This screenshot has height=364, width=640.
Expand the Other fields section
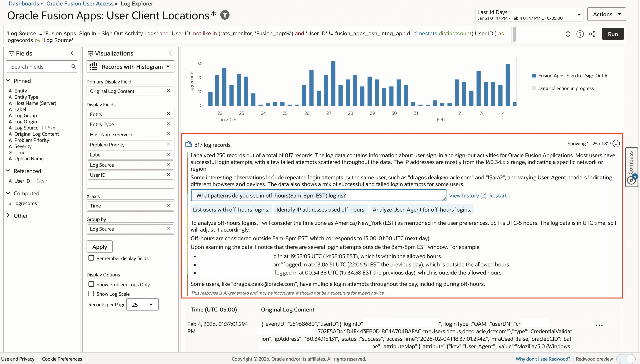[8, 216]
